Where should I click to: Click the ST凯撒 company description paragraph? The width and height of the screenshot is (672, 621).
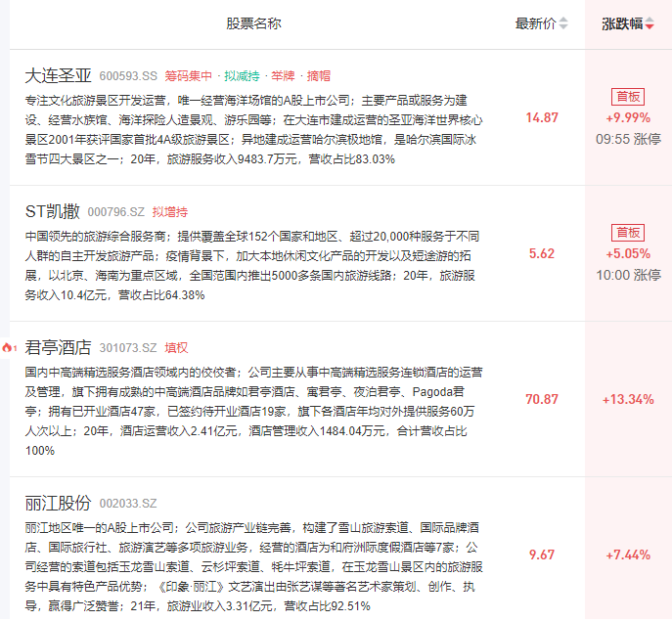(252, 266)
